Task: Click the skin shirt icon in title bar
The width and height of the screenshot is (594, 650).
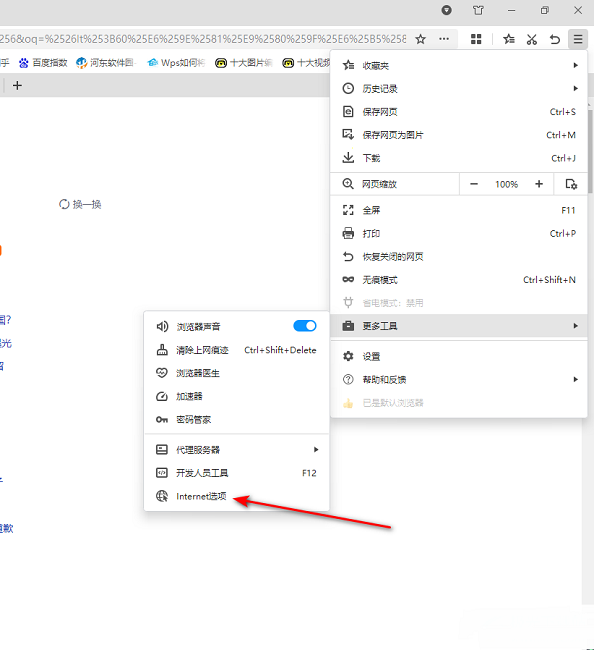Action: (478, 10)
